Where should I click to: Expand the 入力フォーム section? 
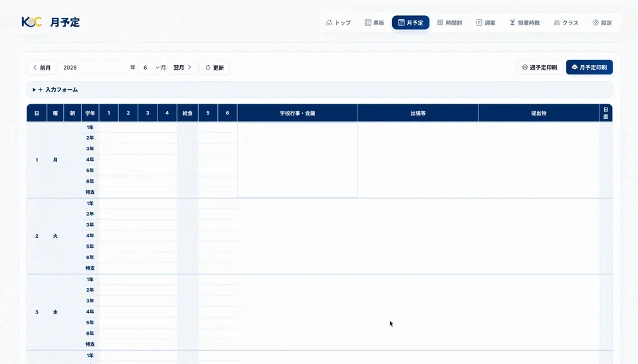pyautogui.click(x=320, y=90)
